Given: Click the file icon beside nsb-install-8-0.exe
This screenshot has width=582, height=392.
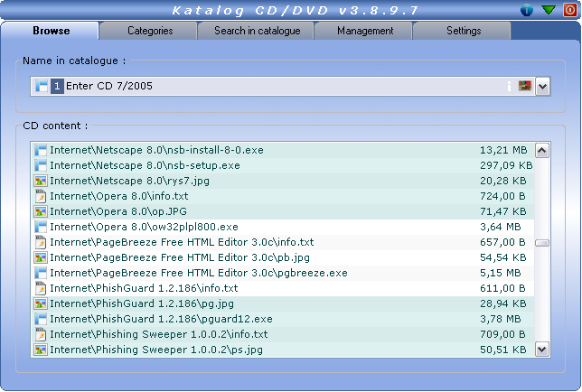Looking at the screenshot, I should tap(40, 150).
